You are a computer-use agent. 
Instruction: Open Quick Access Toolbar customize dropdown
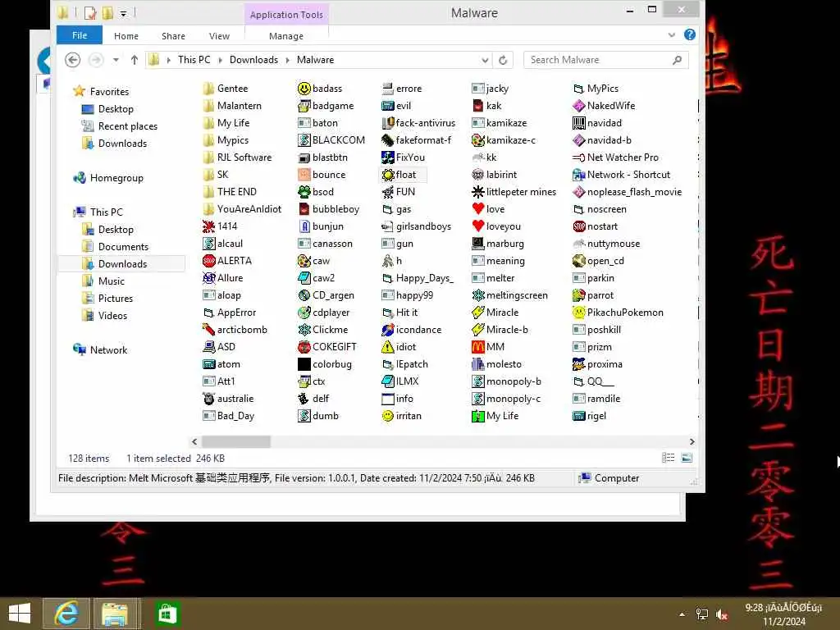[x=123, y=13]
